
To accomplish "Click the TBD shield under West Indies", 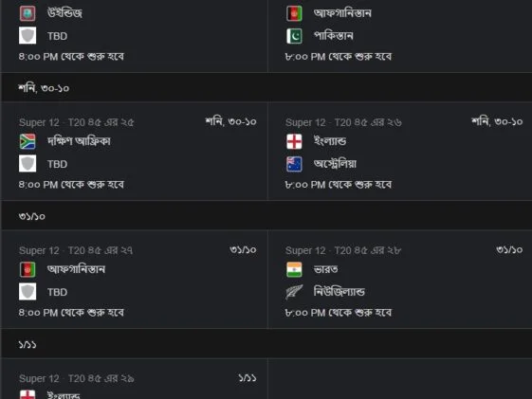I will click(x=28, y=36).
